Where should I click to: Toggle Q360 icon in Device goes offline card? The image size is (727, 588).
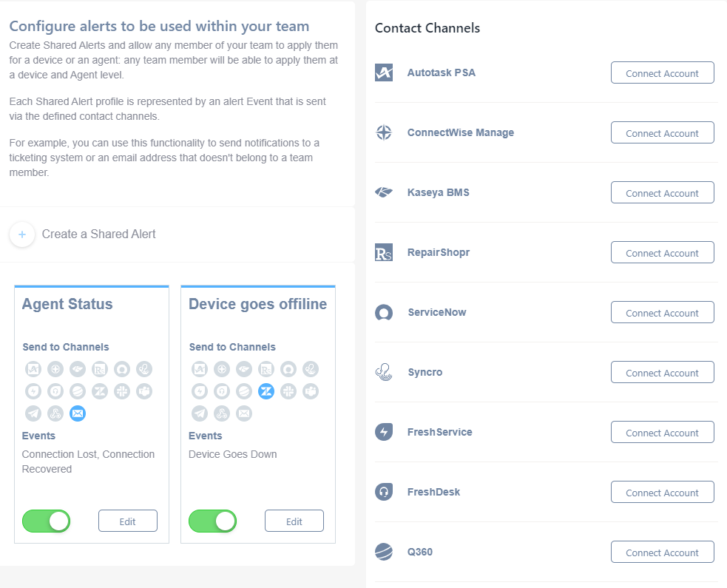(x=244, y=391)
